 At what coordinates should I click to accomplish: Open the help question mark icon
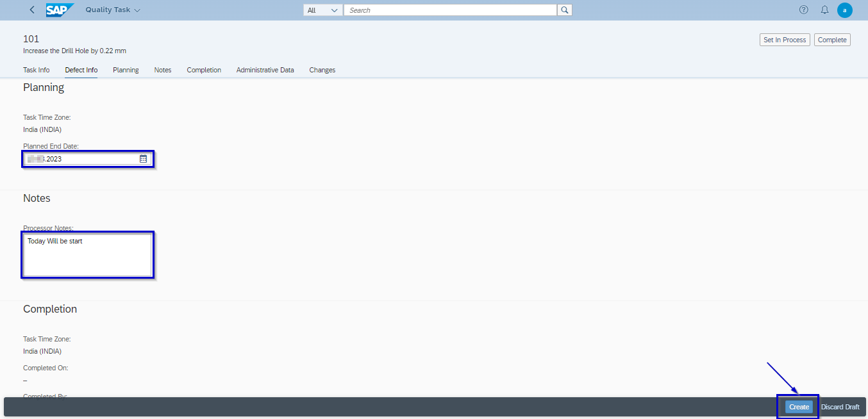coord(803,10)
